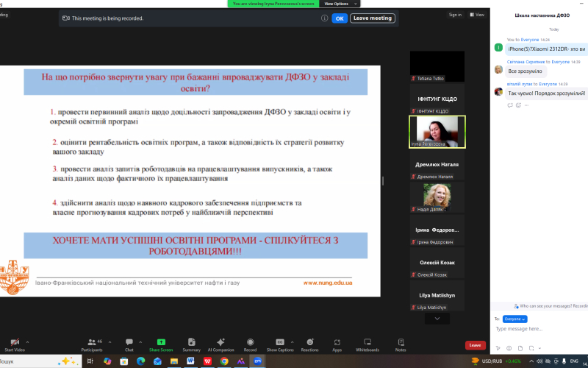Open the Notes tool

pos(401,344)
